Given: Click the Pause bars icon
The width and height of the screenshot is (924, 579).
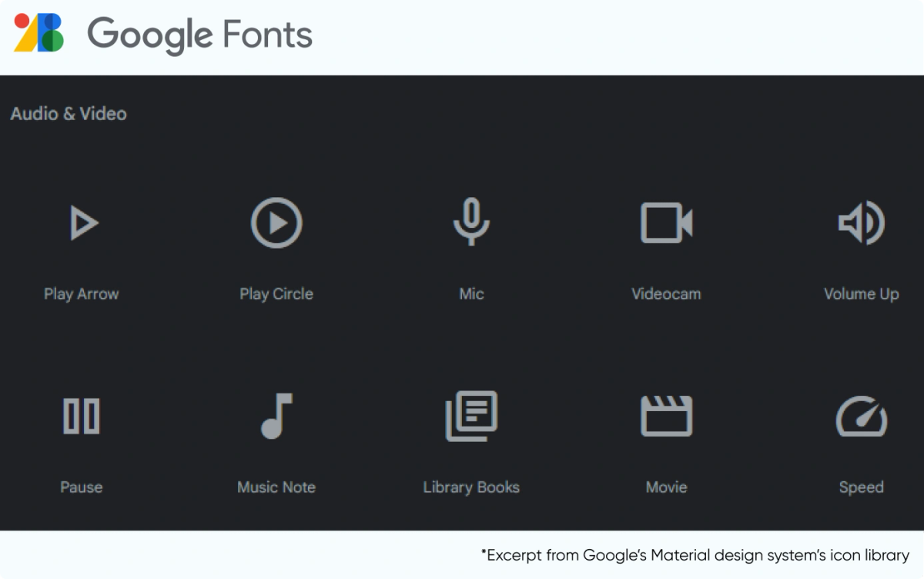Looking at the screenshot, I should point(81,416).
